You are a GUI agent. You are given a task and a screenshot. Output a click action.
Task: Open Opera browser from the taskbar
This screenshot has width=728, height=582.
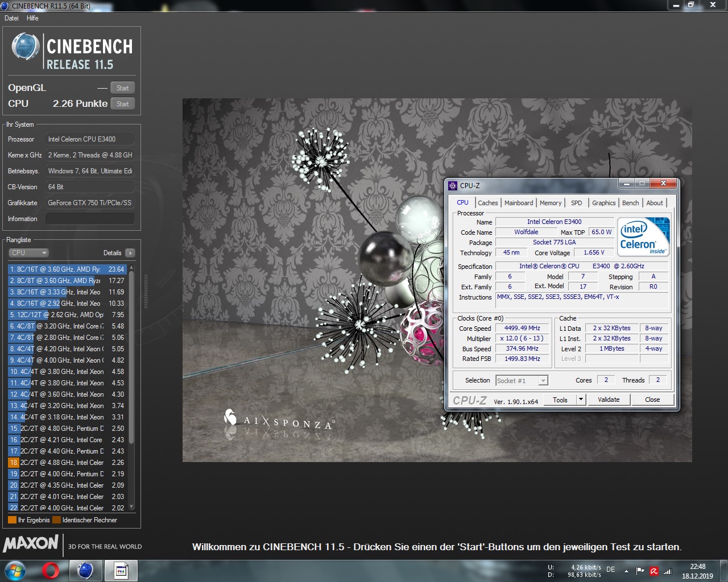coord(50,570)
